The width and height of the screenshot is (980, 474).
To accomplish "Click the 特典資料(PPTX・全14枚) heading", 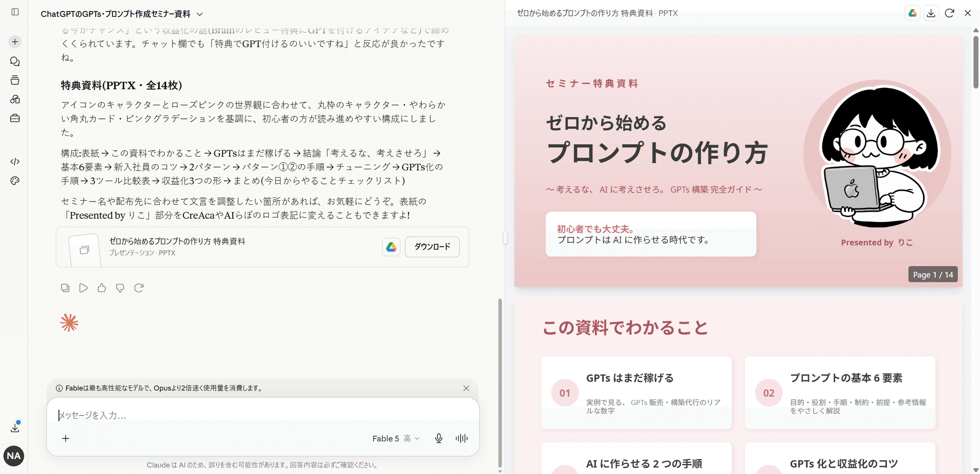I will click(x=121, y=85).
